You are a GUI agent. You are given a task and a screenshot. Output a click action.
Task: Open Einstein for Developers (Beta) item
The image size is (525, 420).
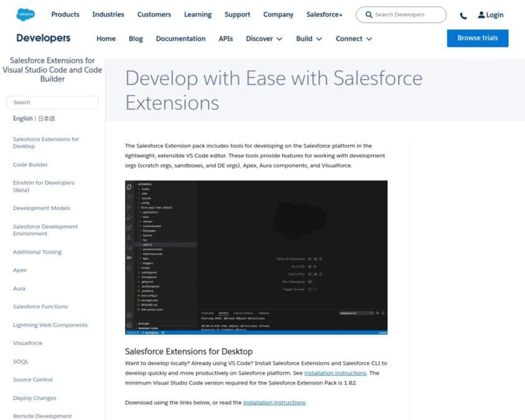pyautogui.click(x=44, y=186)
